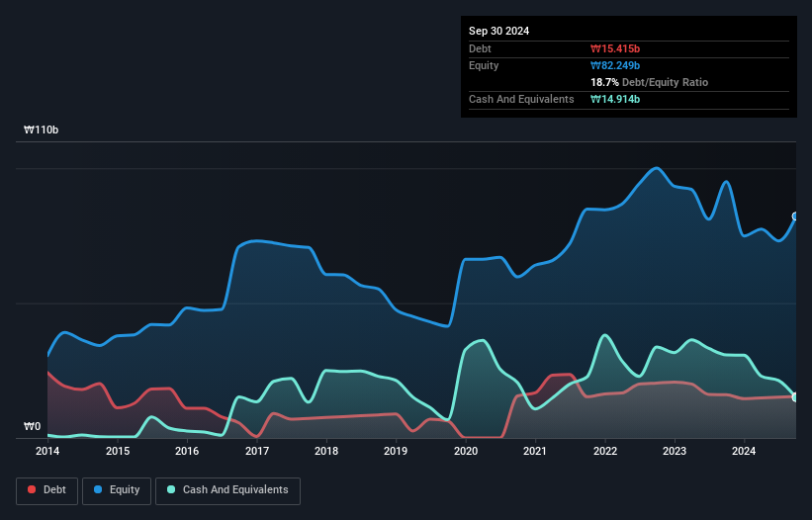This screenshot has height=520, width=812.
Task: Select the 2019 x-axis label
Action: tap(396, 451)
